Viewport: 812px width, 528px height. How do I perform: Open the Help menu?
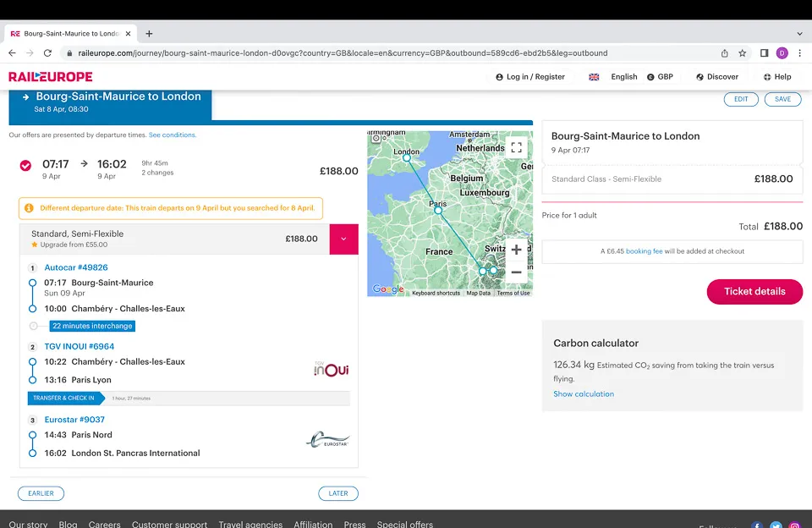(777, 77)
